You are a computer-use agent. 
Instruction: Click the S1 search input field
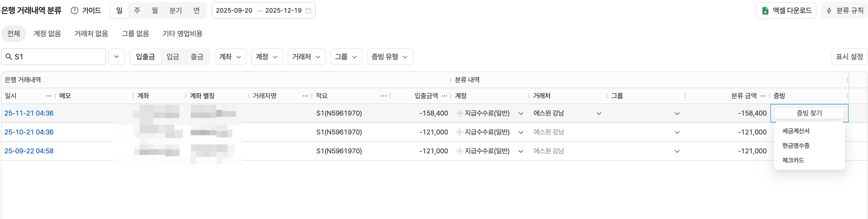pos(58,57)
